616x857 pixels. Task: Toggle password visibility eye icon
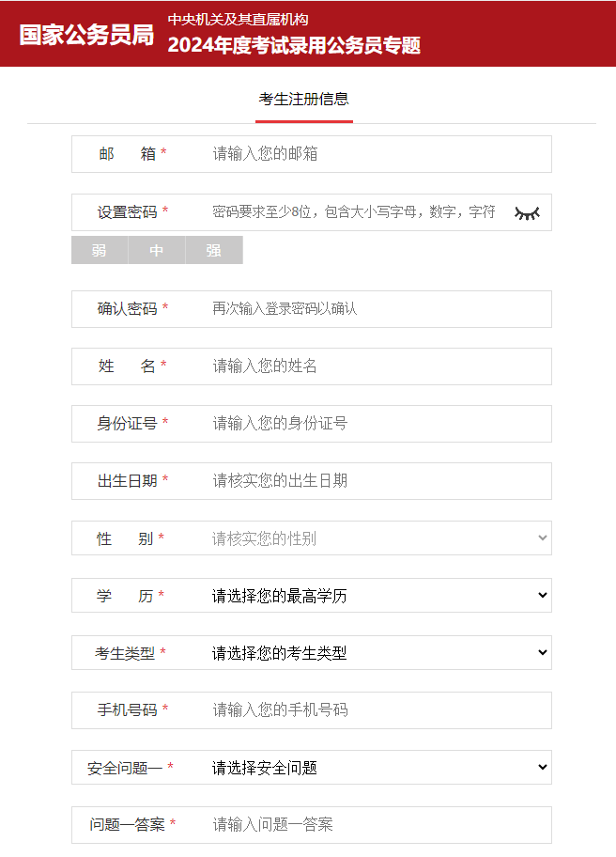[x=527, y=213]
